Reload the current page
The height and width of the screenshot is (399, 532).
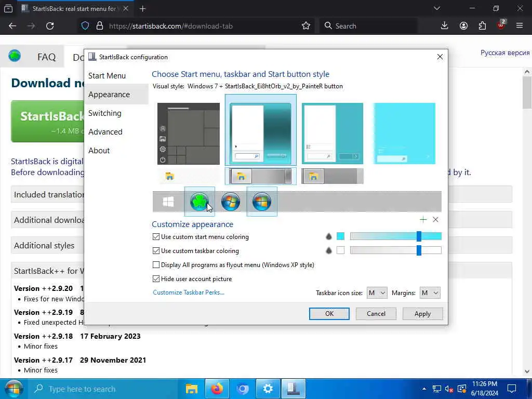50,26
